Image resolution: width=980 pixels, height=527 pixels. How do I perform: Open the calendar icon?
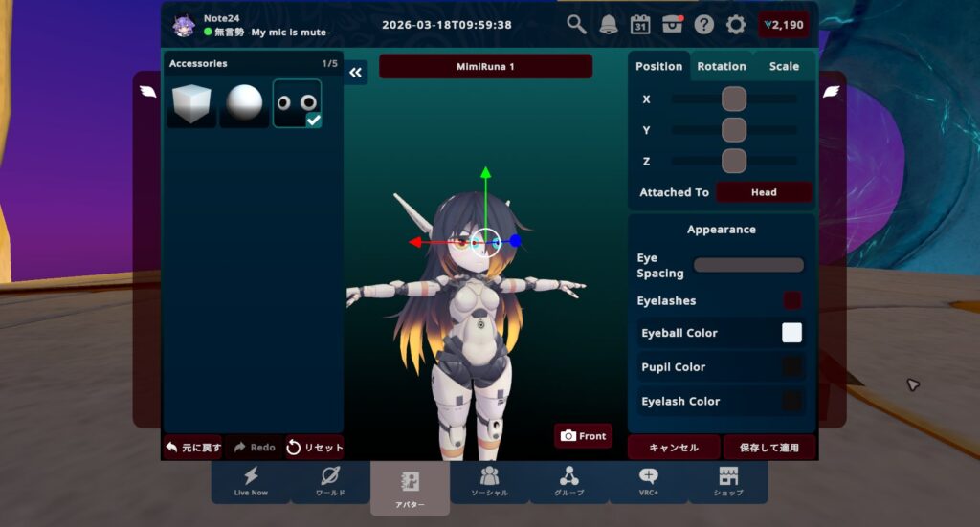(640, 25)
